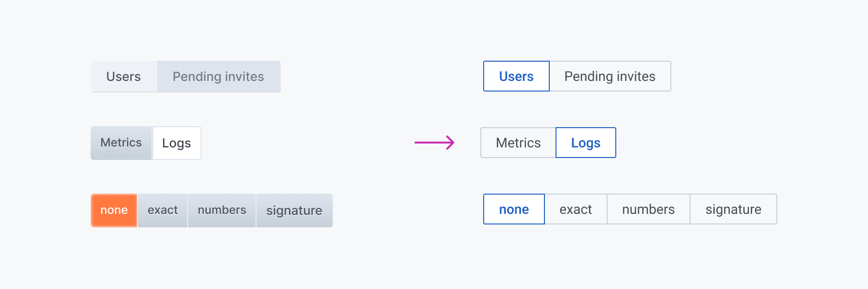Open Pending invites in the redesigned control
This screenshot has width=868, height=289.
click(610, 76)
